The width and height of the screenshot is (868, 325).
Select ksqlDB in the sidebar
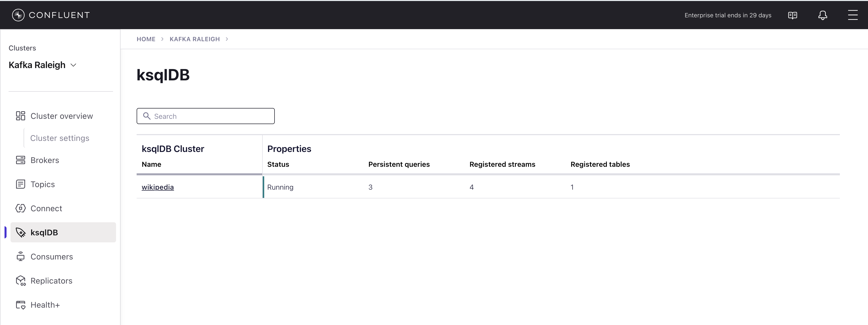44,232
